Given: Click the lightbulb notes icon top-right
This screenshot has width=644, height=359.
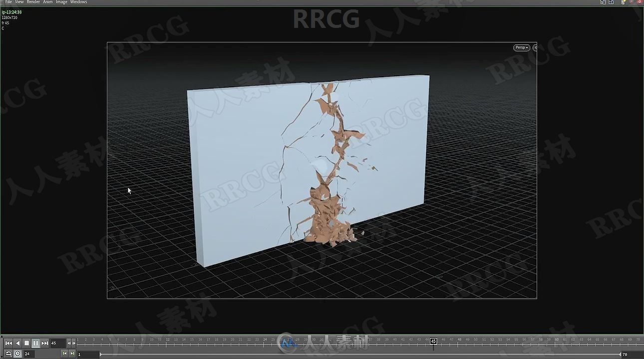Looking at the screenshot, I should point(624,2).
